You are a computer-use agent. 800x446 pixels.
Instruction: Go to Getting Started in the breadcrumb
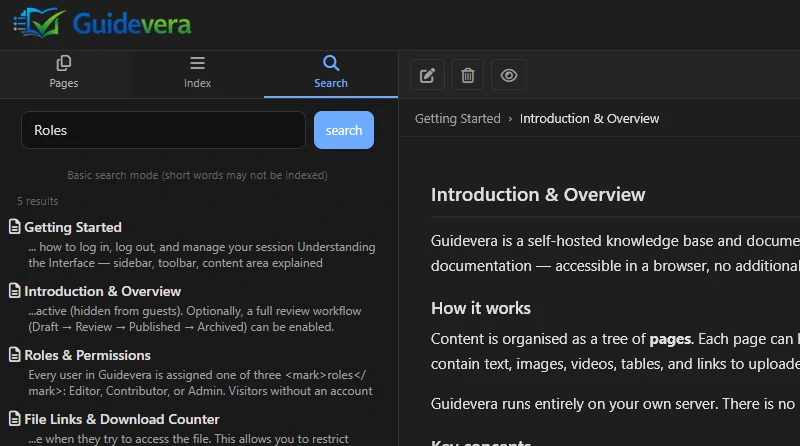457,118
